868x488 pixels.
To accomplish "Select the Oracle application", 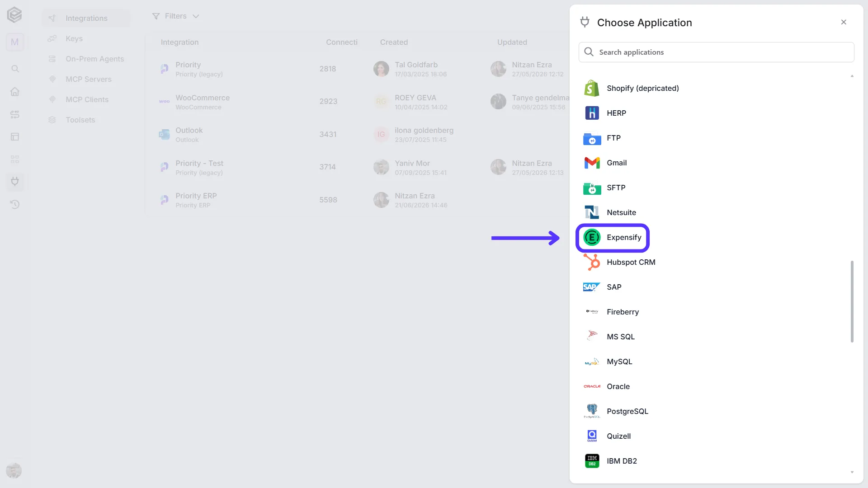I will pyautogui.click(x=607, y=387).
